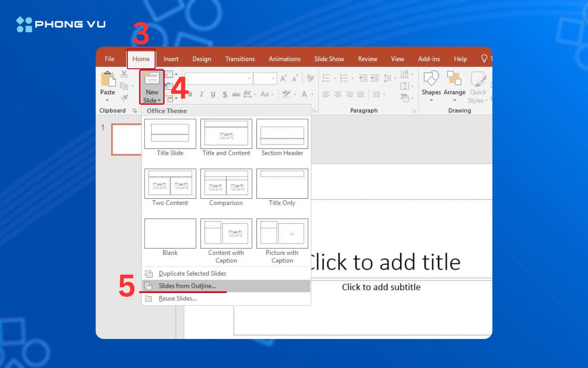
Task: Click the Arrange icon
Action: point(454,78)
